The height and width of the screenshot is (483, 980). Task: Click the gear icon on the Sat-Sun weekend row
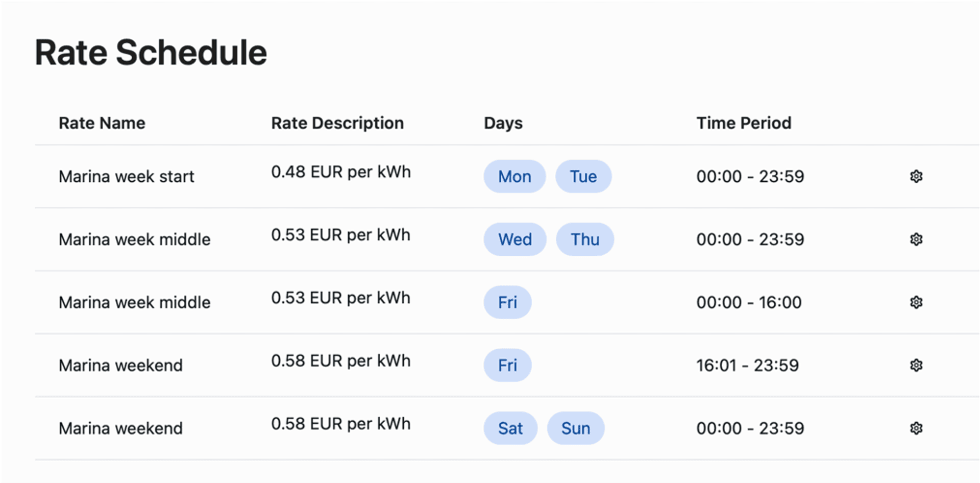click(916, 428)
